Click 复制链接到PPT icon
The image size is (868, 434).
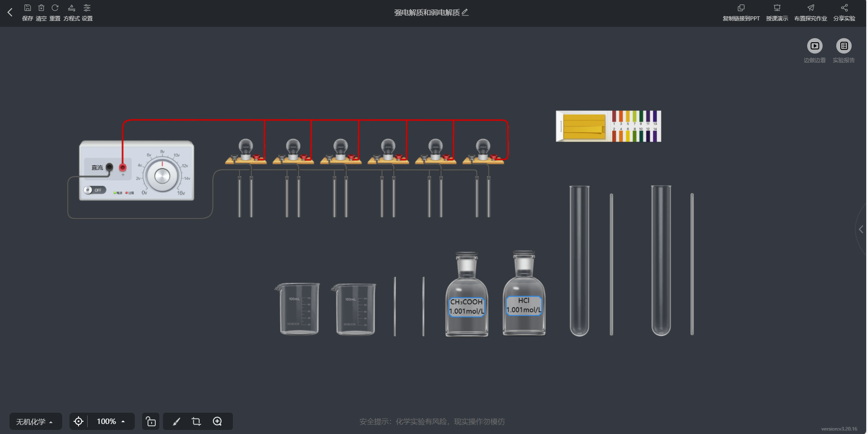(x=741, y=8)
